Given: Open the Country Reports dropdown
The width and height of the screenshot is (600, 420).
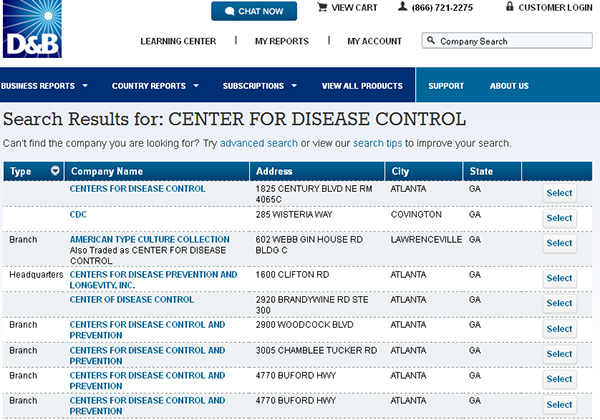Looking at the screenshot, I should click(x=195, y=86).
